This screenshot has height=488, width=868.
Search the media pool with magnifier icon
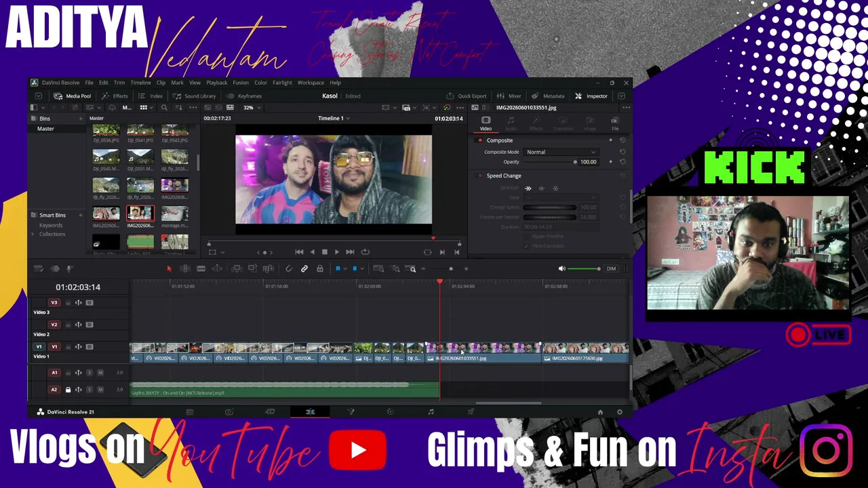click(164, 108)
